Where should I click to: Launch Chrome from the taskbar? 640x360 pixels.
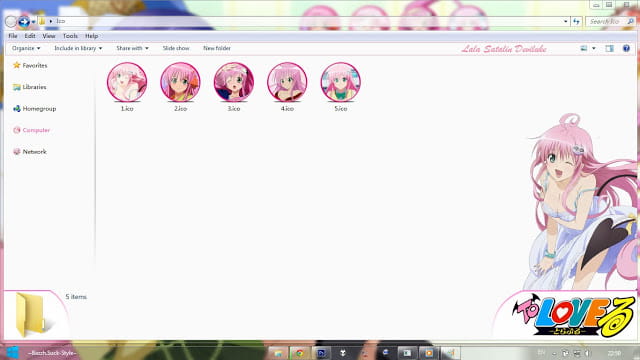(x=300, y=353)
